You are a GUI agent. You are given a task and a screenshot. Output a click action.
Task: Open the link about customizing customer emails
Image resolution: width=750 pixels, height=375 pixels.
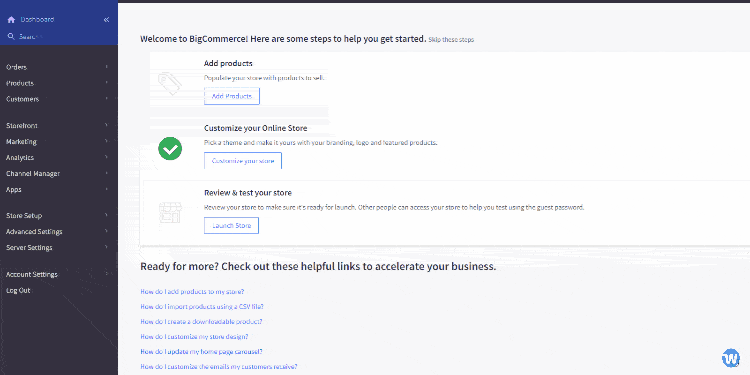coord(219,367)
